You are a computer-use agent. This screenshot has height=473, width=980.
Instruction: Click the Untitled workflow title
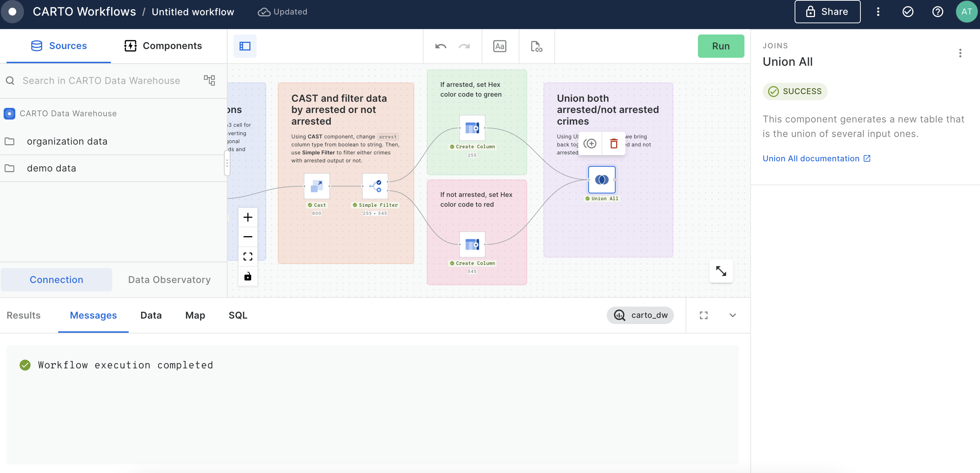[x=193, y=12]
